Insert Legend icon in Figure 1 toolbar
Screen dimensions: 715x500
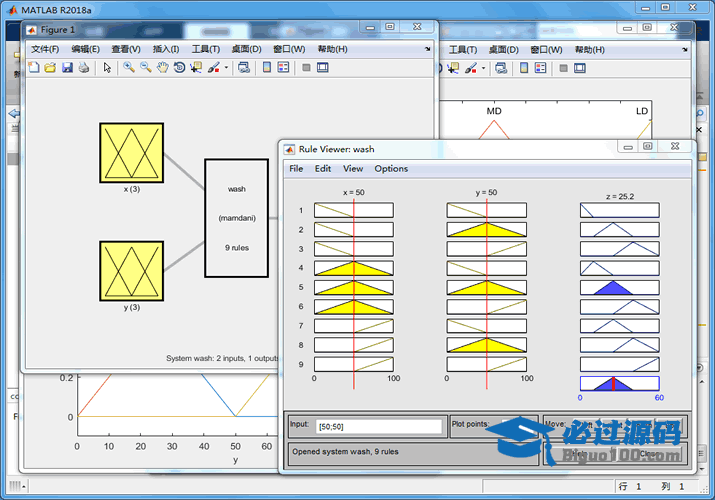(284, 67)
